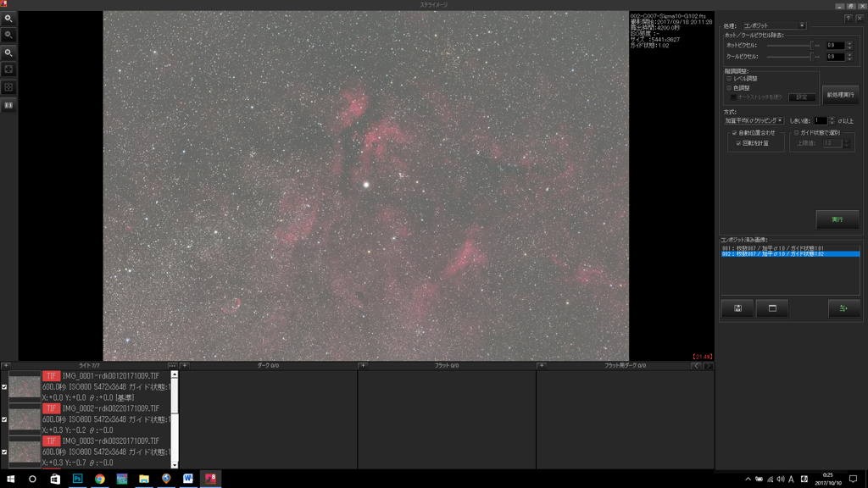Open Photoshop from the Windows taskbar
Image resolution: width=868 pixels, height=488 pixels.
click(x=77, y=479)
